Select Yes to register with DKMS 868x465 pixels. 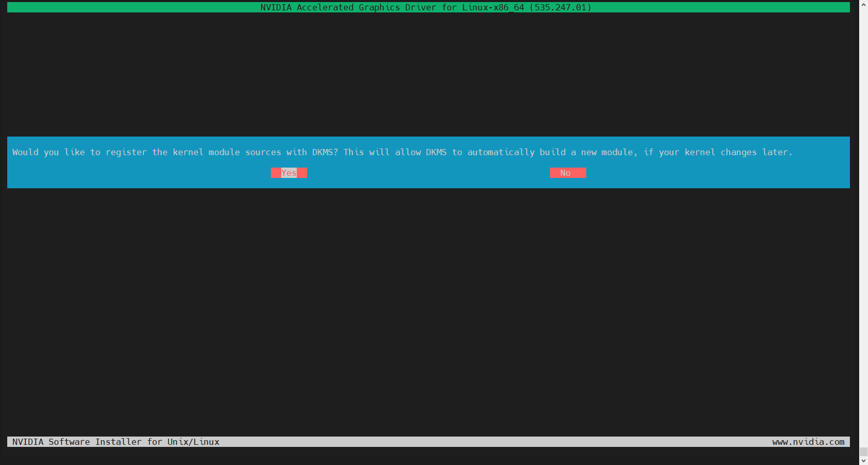pos(288,173)
